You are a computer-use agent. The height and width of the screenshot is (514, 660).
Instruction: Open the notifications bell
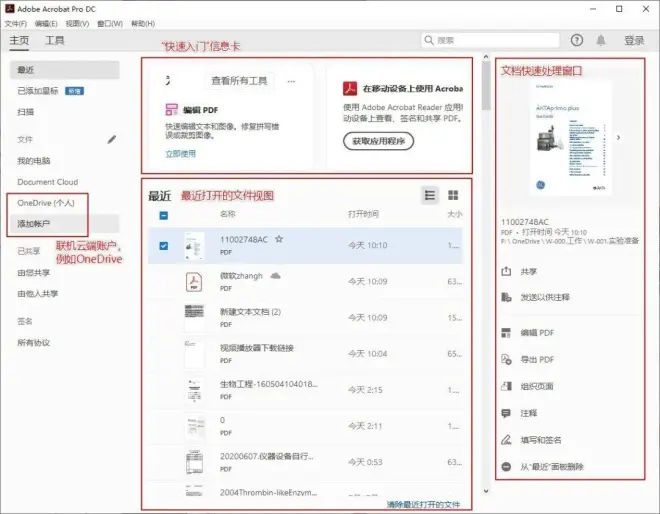pos(601,40)
